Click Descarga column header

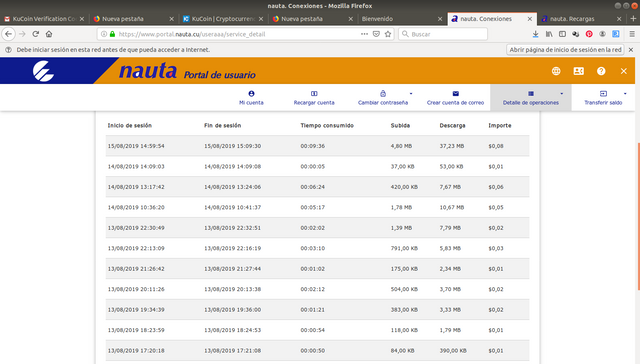click(x=452, y=126)
